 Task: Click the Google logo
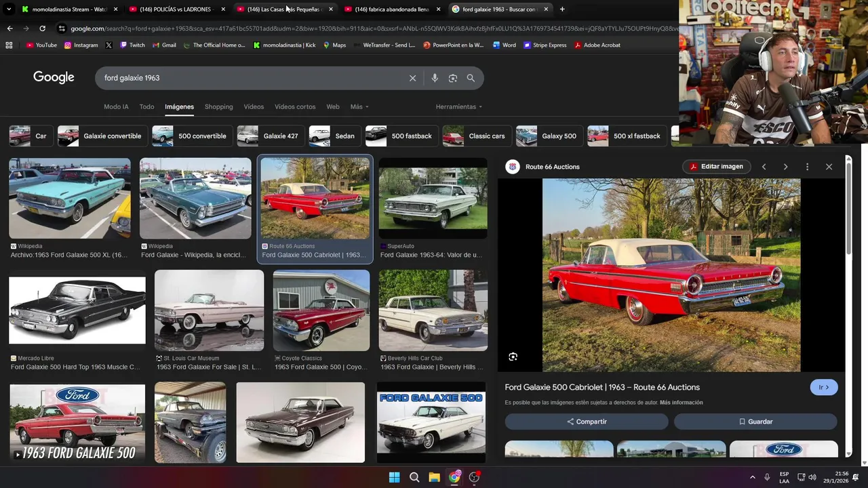click(x=54, y=78)
